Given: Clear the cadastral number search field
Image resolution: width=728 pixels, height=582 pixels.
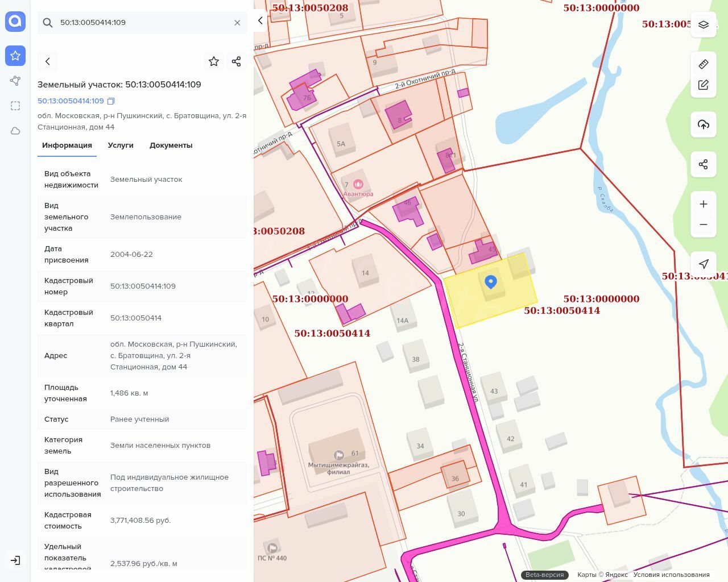Looking at the screenshot, I should 237,23.
